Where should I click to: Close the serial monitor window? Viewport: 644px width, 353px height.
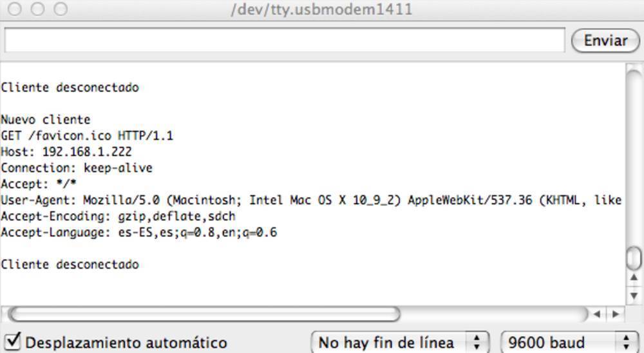tap(15, 9)
